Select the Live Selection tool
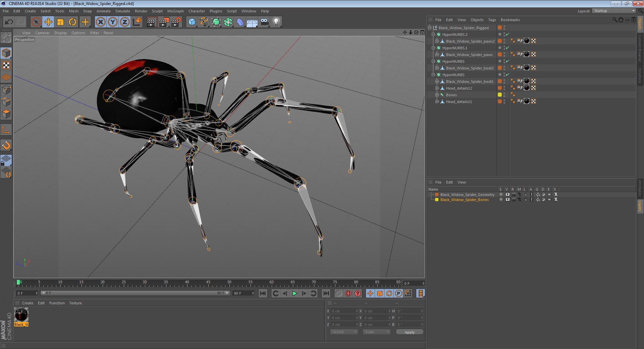Image resolution: width=644 pixels, height=349 pixels. pos(36,22)
